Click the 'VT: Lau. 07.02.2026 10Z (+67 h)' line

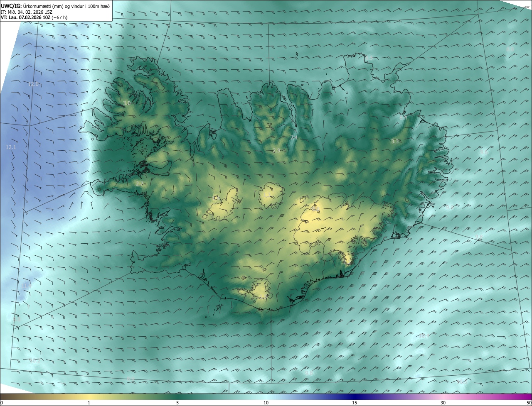tap(34, 17)
